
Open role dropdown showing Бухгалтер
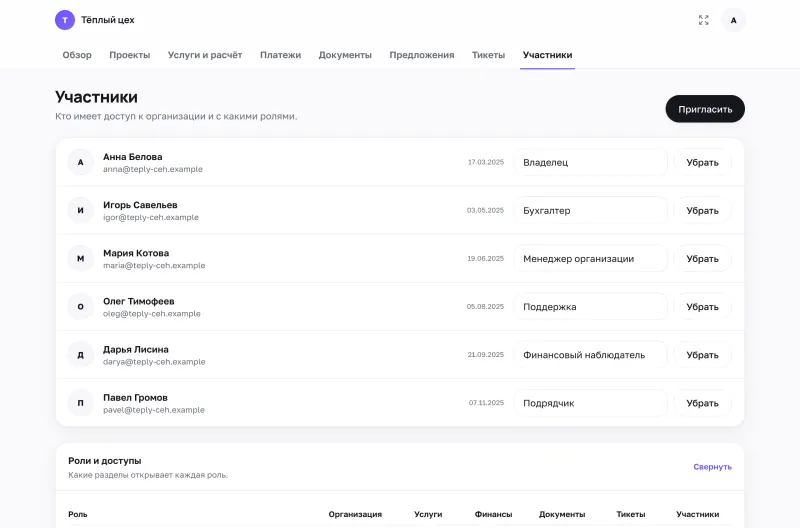(591, 210)
